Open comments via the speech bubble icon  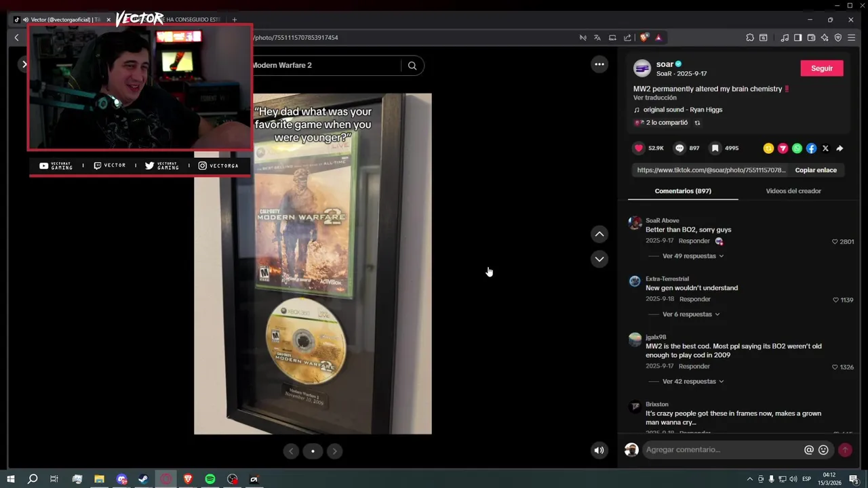pos(679,148)
